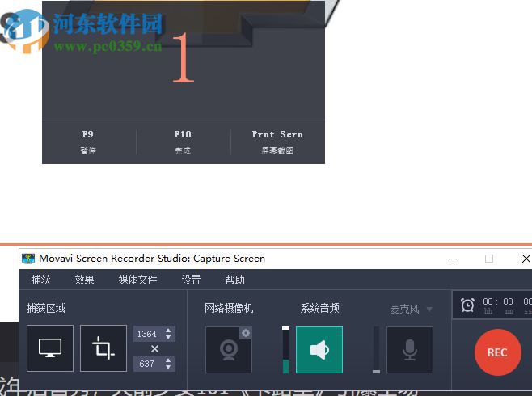Open the alarm clock timer icon
The width and height of the screenshot is (532, 396).
pyautogui.click(x=467, y=305)
